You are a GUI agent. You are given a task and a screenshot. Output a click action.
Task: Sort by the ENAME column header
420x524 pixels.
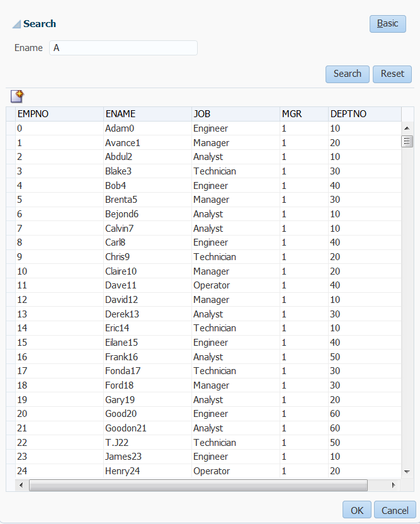147,114
